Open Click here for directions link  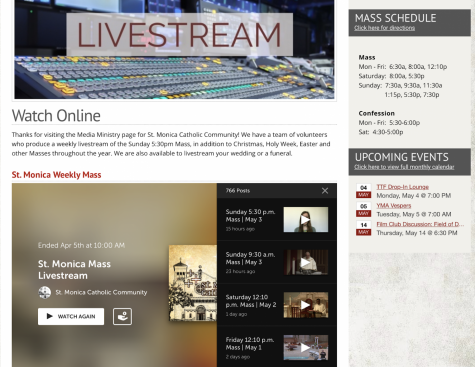(384, 28)
